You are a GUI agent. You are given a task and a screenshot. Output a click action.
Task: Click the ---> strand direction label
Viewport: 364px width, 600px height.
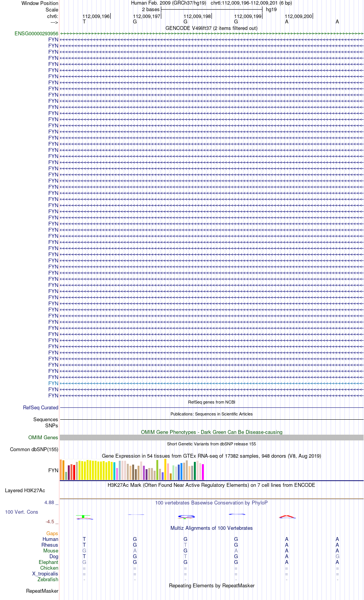pos(54,22)
